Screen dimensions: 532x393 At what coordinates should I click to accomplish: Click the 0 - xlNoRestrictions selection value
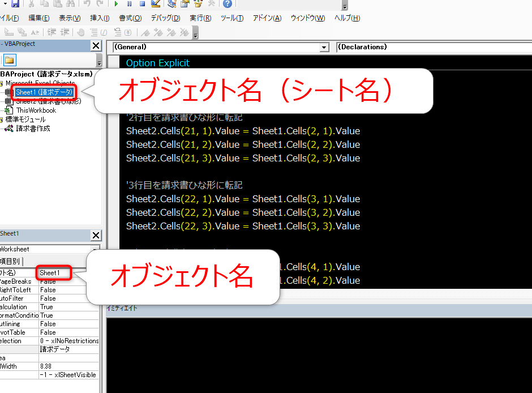tap(69, 341)
